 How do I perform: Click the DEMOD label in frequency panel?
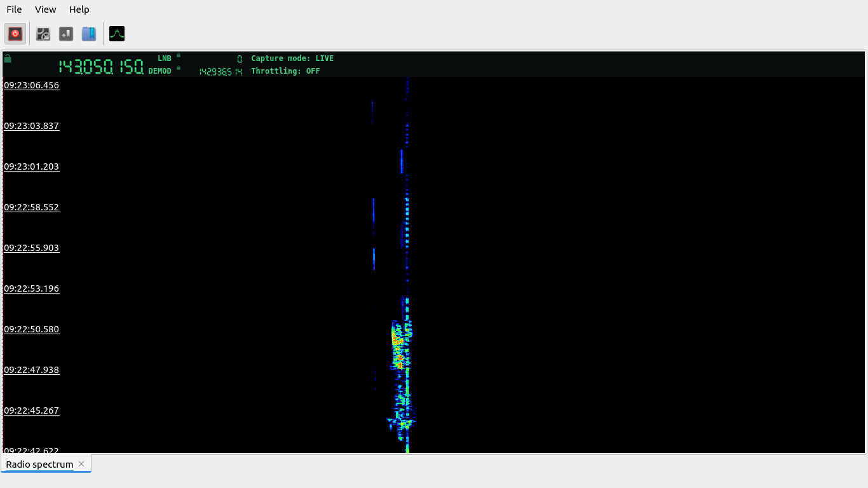(160, 71)
